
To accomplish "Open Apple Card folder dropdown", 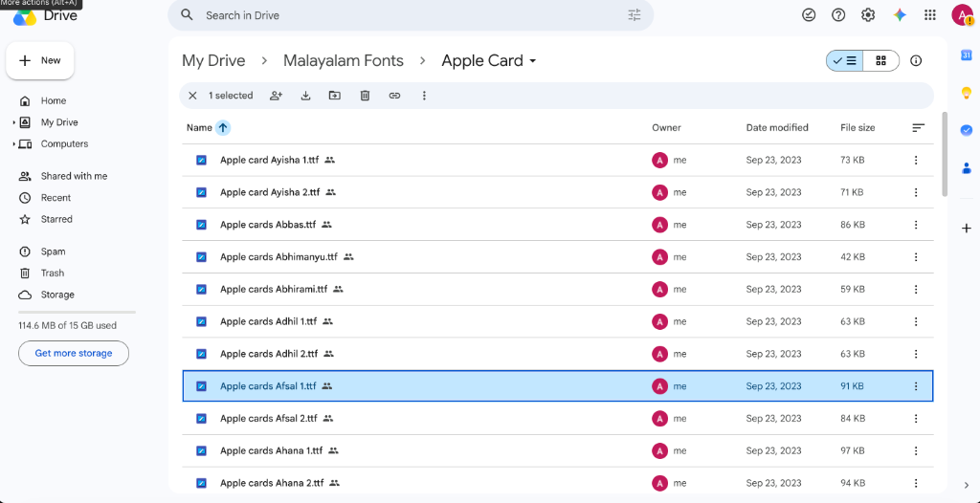I will [x=533, y=61].
